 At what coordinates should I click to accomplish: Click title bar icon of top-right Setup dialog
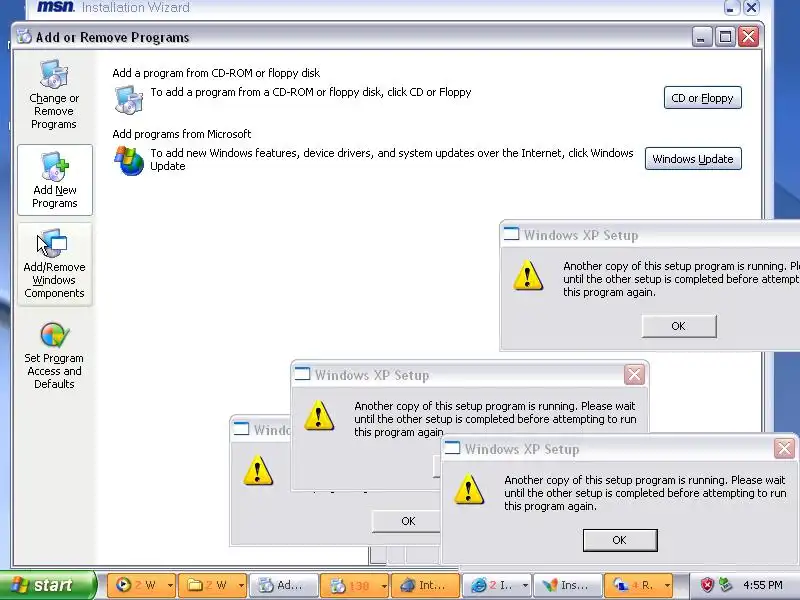(x=511, y=234)
